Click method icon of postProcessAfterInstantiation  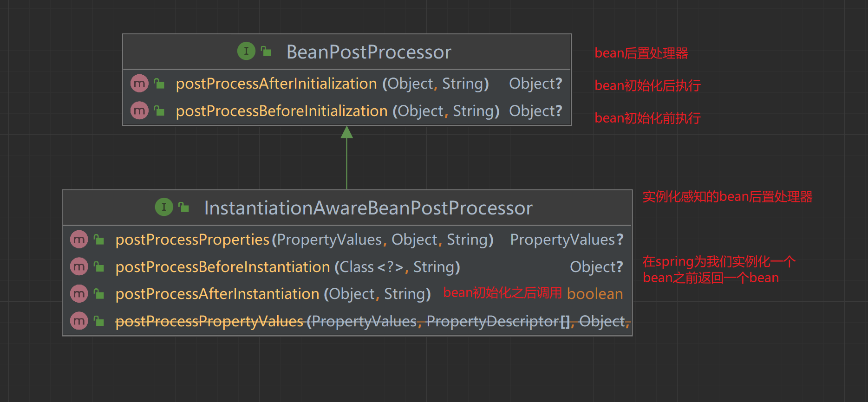[x=79, y=294]
